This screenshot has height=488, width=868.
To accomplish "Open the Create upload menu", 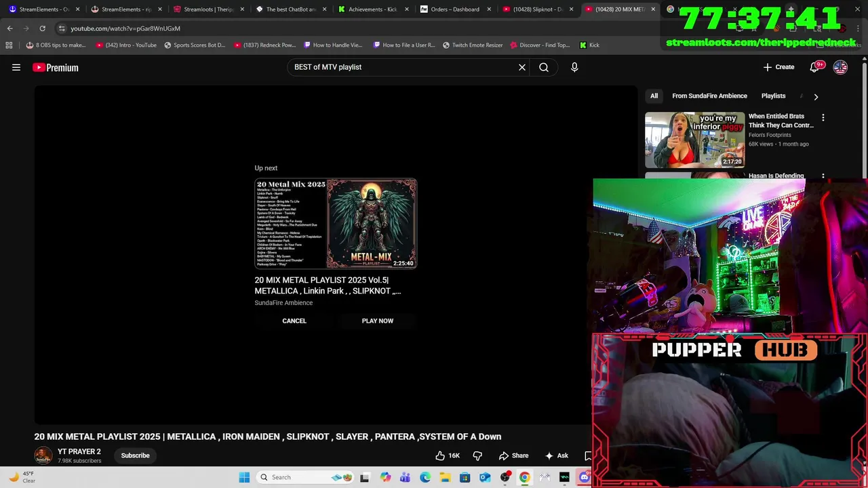I will point(778,67).
